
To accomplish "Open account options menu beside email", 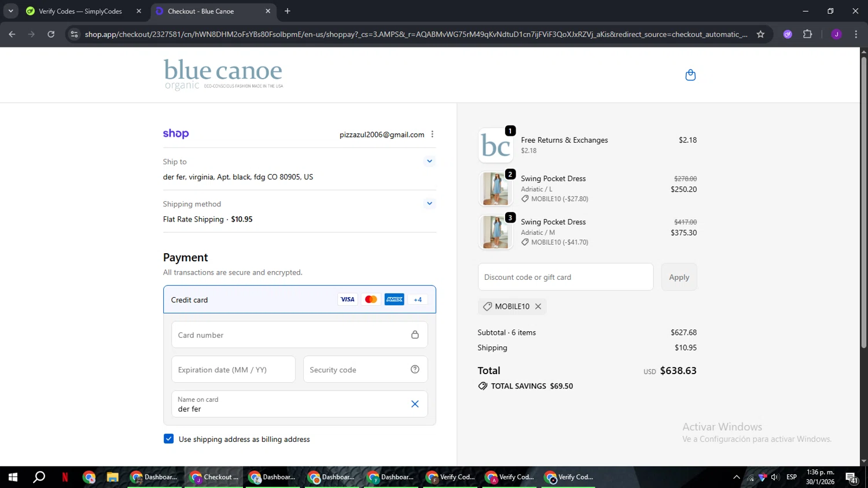I will pos(432,134).
